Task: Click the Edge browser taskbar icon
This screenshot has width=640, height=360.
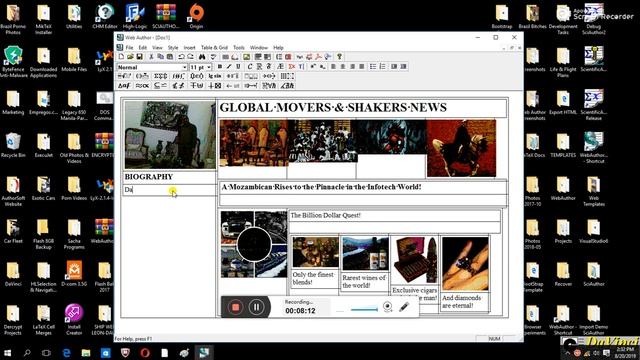Action: 66,353
